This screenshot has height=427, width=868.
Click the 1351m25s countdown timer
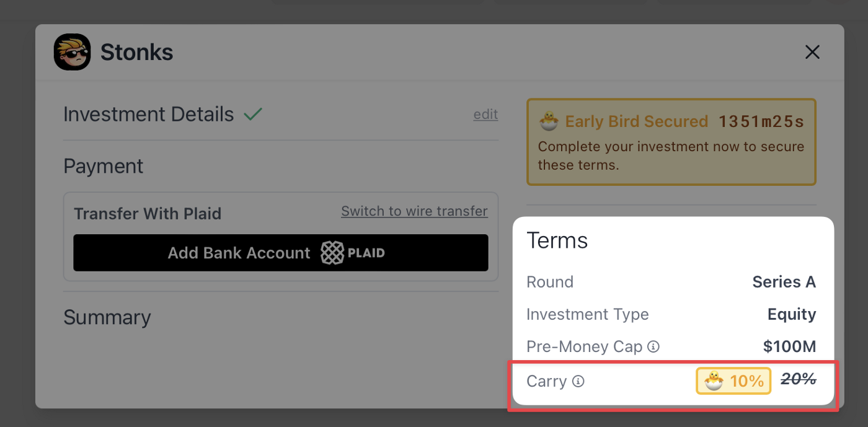pos(761,121)
